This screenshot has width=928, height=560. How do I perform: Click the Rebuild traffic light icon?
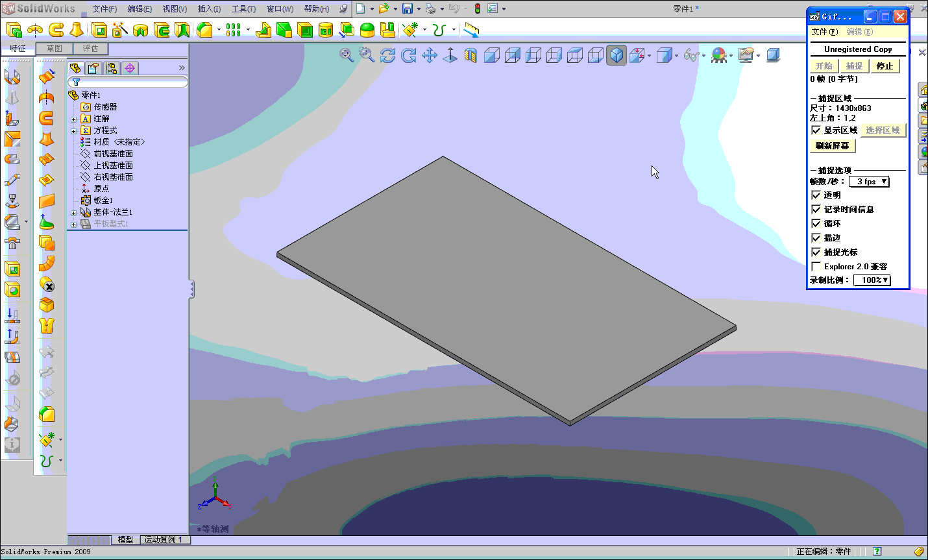[478, 8]
